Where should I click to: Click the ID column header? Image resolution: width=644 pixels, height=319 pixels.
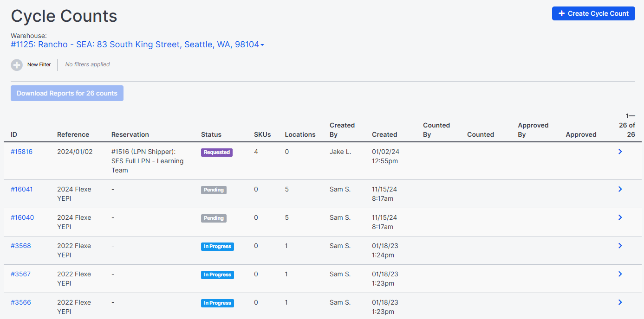(x=14, y=134)
